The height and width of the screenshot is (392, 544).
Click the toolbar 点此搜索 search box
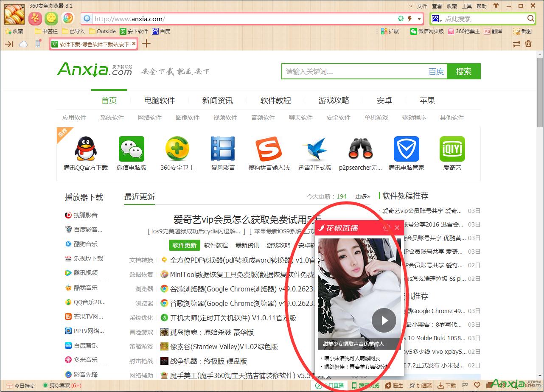click(484, 19)
